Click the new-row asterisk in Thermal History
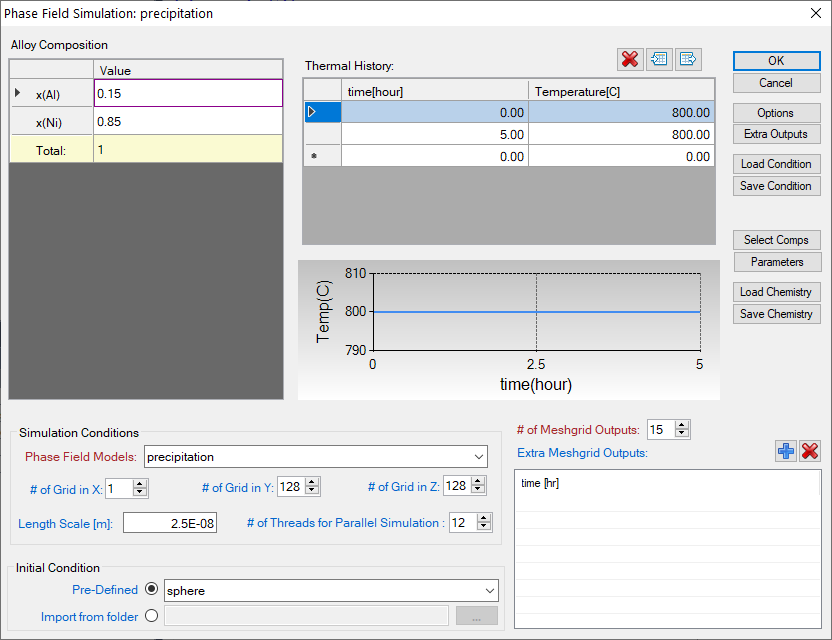 point(312,157)
